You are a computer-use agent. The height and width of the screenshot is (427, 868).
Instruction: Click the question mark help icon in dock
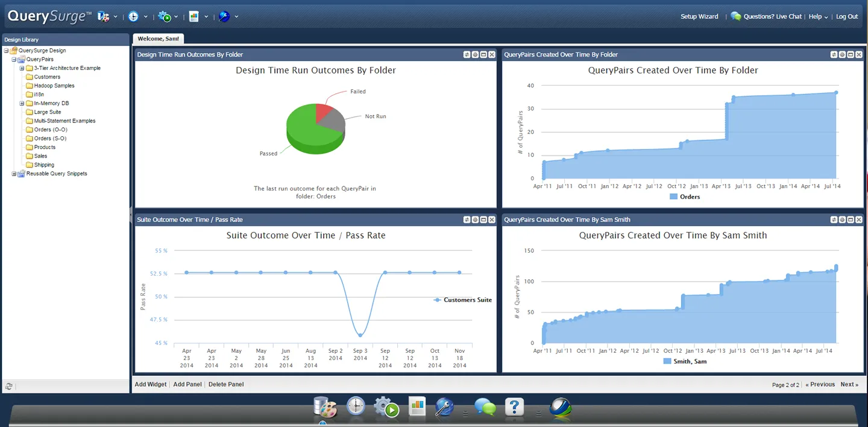514,407
